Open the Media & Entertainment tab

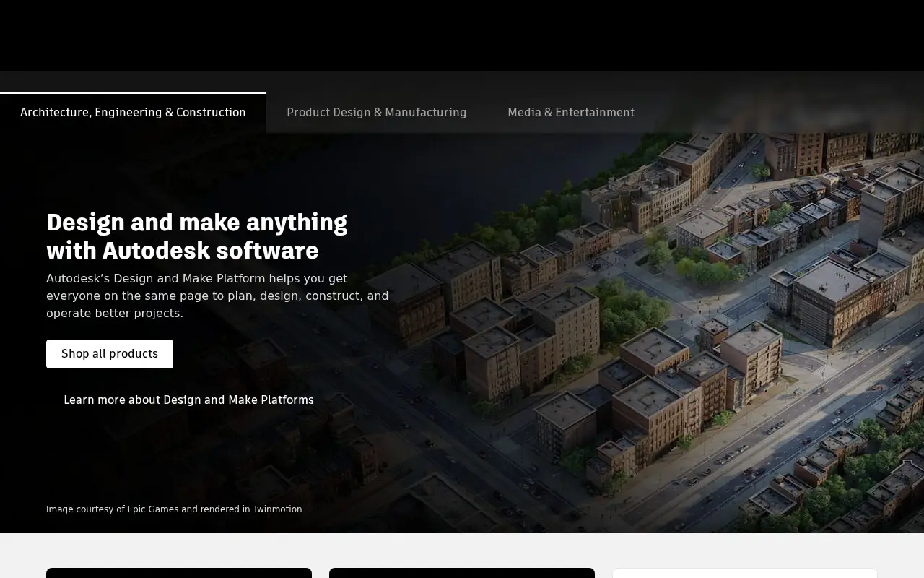click(571, 113)
